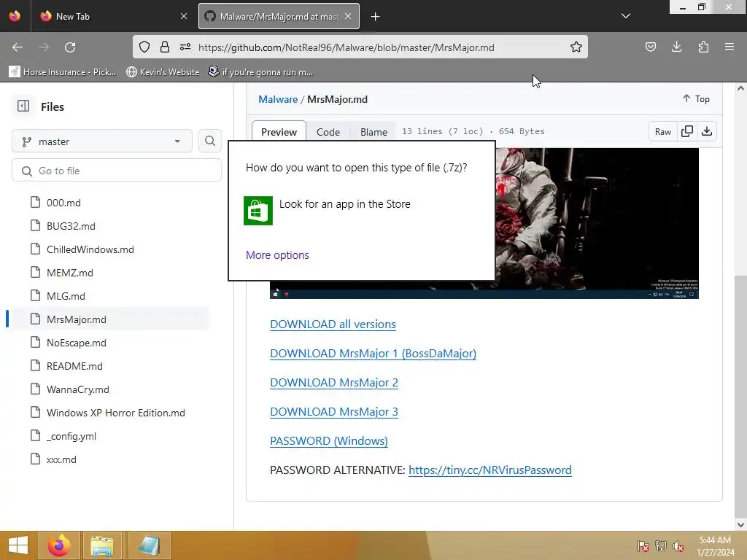Choose Look for an app in the Store
The image size is (747, 560).
coord(344,204)
